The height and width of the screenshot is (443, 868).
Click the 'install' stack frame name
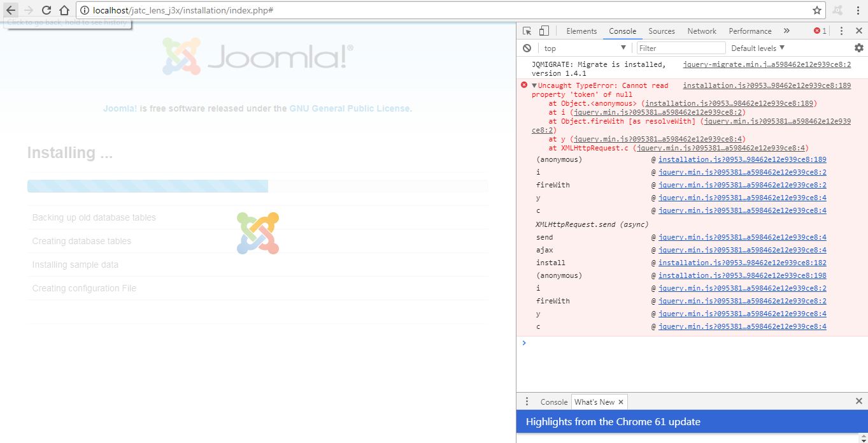tap(551, 263)
